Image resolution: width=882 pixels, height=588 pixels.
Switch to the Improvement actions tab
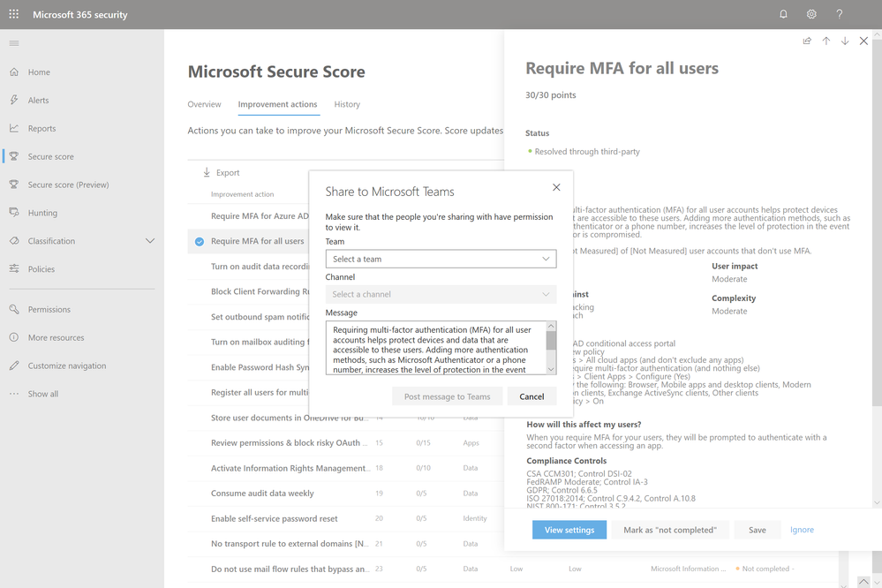[277, 104]
